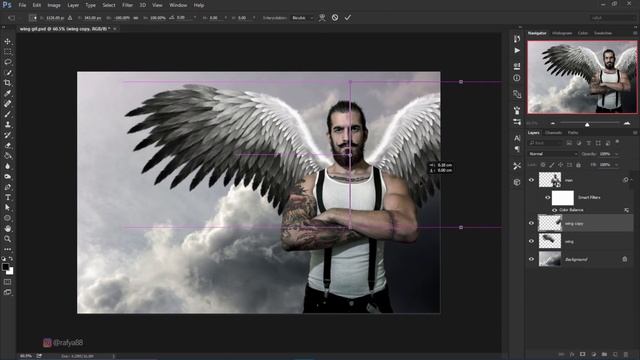The image size is (640, 360).
Task: Open the Filter menu
Action: (127, 5)
